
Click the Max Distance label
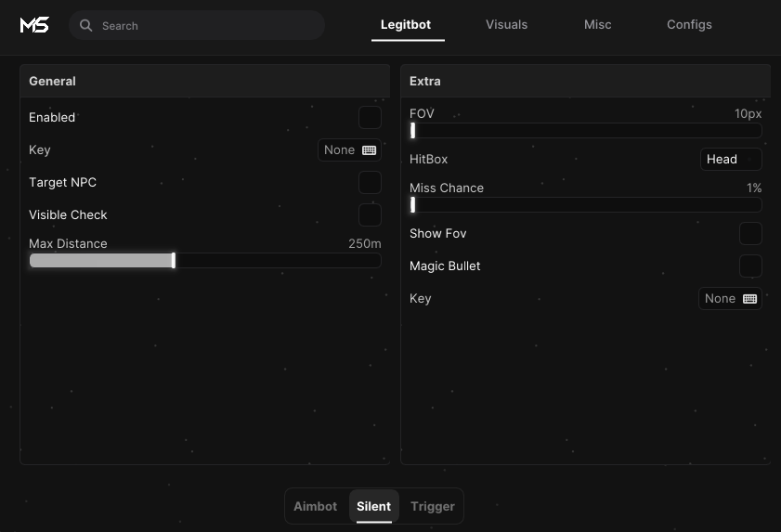68,243
